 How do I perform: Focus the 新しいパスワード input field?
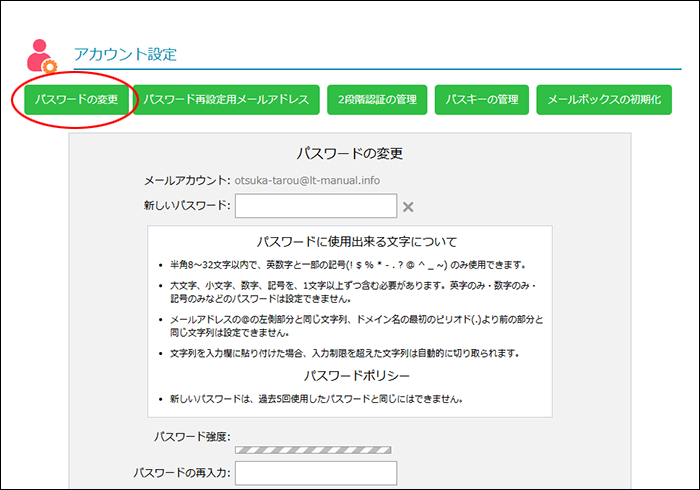pyautogui.click(x=315, y=206)
